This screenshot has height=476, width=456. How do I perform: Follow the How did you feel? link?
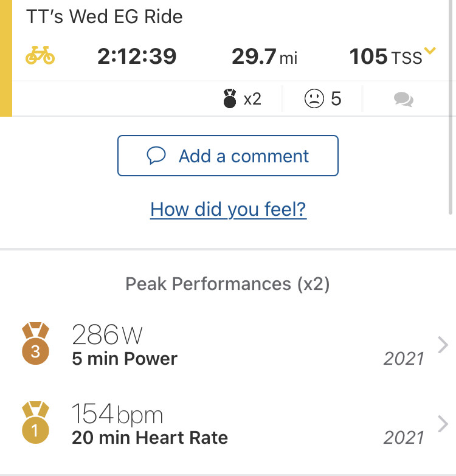(x=228, y=209)
